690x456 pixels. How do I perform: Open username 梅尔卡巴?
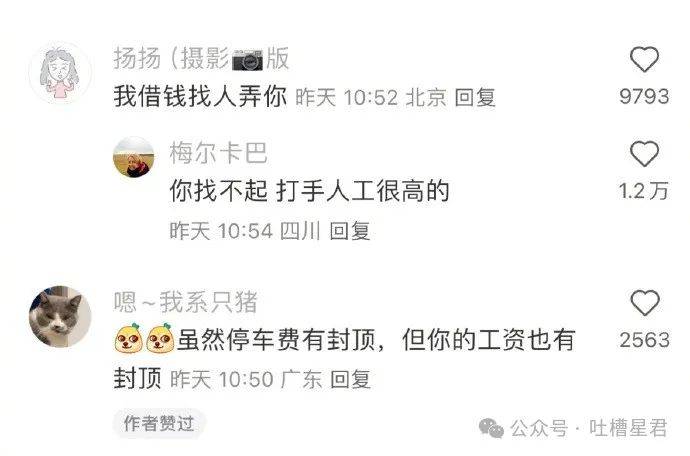pos(219,153)
